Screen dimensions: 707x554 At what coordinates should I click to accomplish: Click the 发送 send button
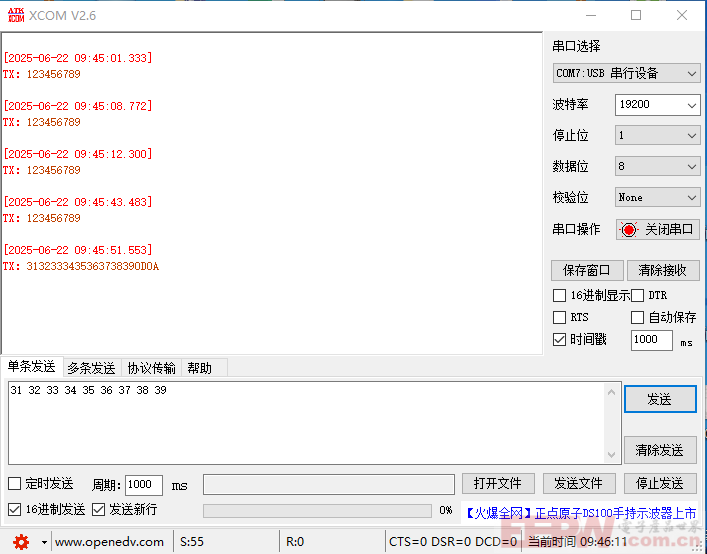(x=660, y=399)
